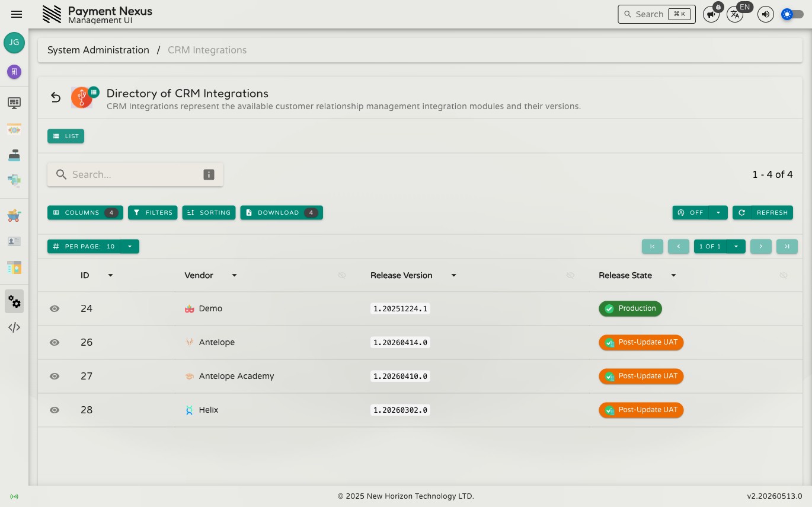Click the orange CRM integrations USB icon

click(x=82, y=97)
